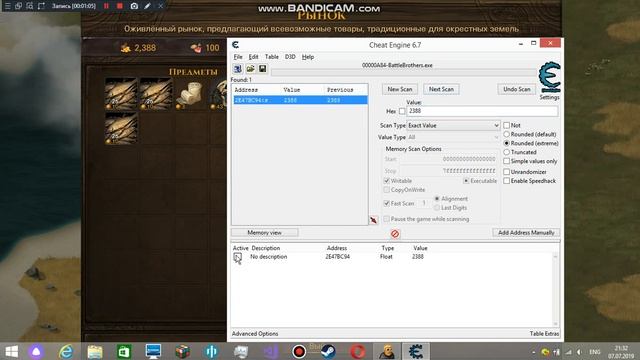Click the Bandicam pencil drawing icon
The width and height of the screenshot is (640, 360).
[147, 6]
